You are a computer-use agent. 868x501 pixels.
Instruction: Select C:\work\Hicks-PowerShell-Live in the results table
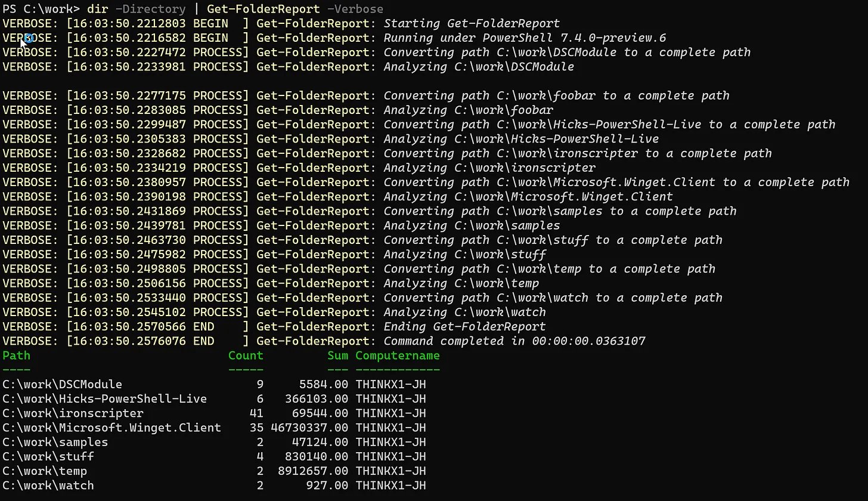click(104, 399)
